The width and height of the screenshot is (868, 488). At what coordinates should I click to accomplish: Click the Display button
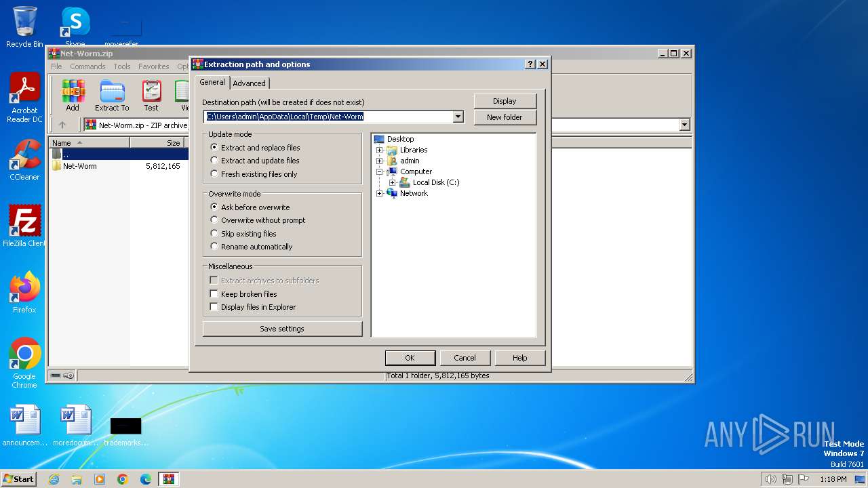[505, 101]
